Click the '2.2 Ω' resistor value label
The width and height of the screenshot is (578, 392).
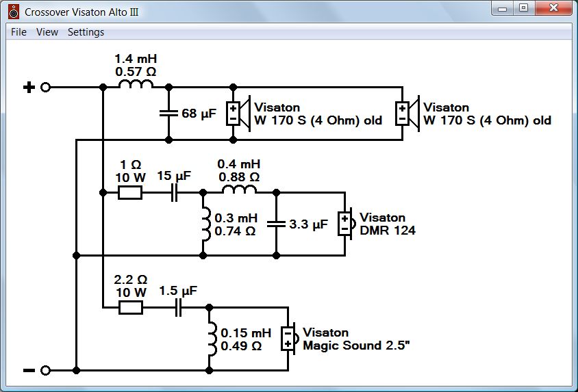click(131, 279)
